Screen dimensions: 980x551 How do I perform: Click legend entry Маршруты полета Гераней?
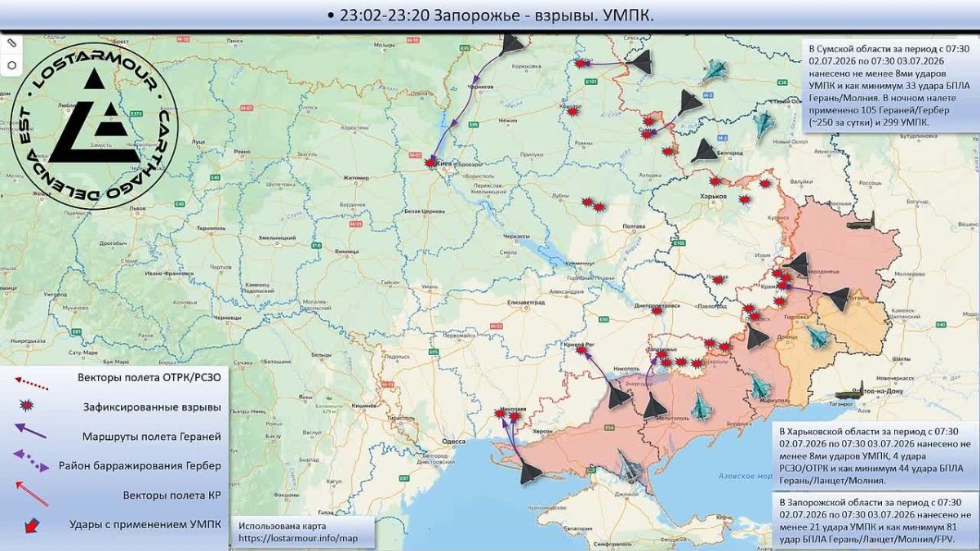152,436
